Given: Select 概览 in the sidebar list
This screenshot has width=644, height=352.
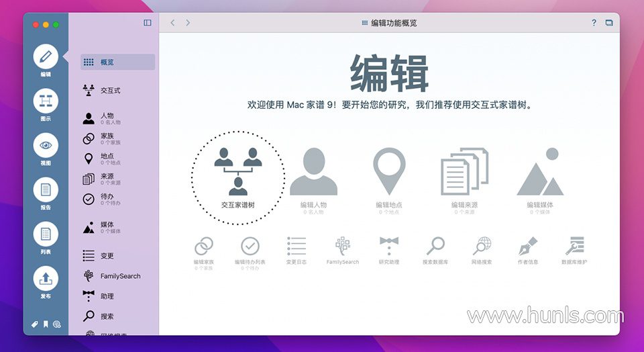Looking at the screenshot, I should [118, 62].
